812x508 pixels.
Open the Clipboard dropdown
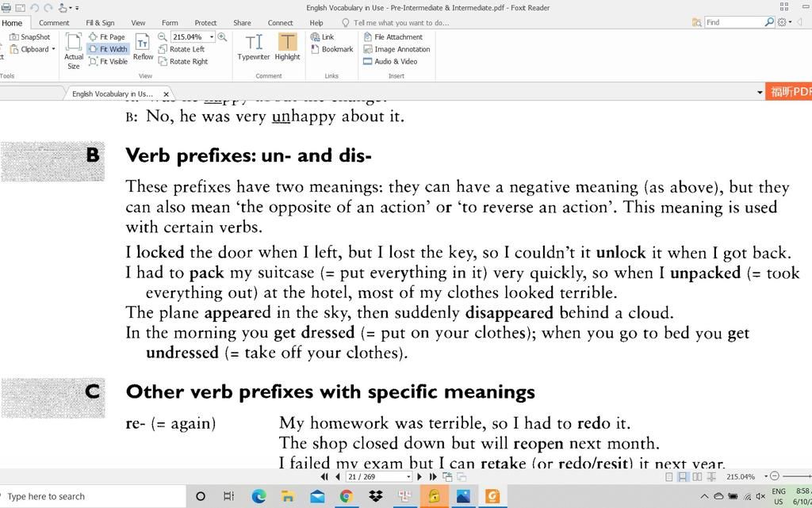pos(32,49)
